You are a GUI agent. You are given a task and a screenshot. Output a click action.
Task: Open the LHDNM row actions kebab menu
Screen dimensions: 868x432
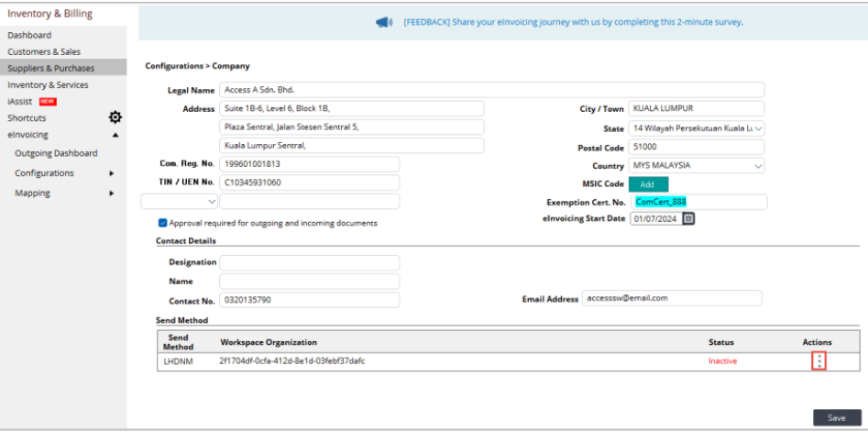[819, 361]
